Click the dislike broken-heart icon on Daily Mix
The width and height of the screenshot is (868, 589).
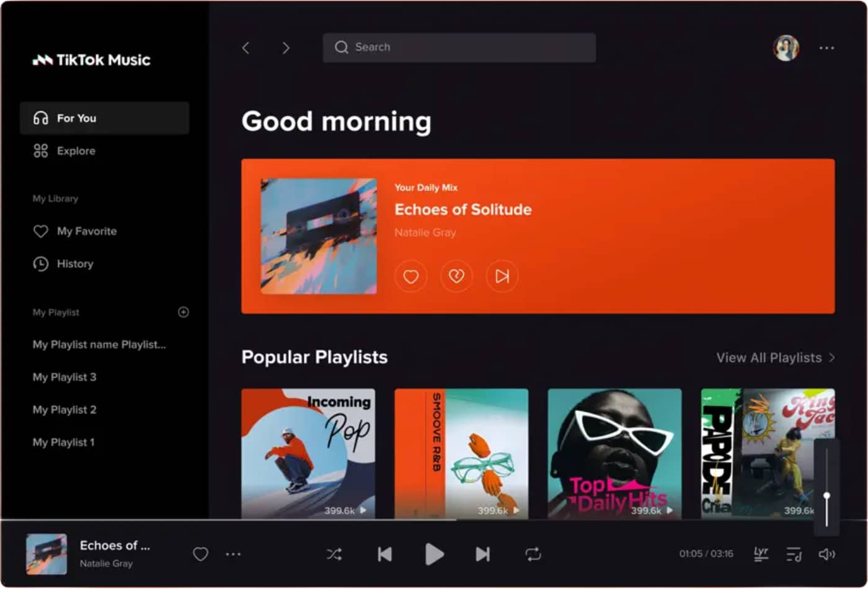(x=456, y=276)
